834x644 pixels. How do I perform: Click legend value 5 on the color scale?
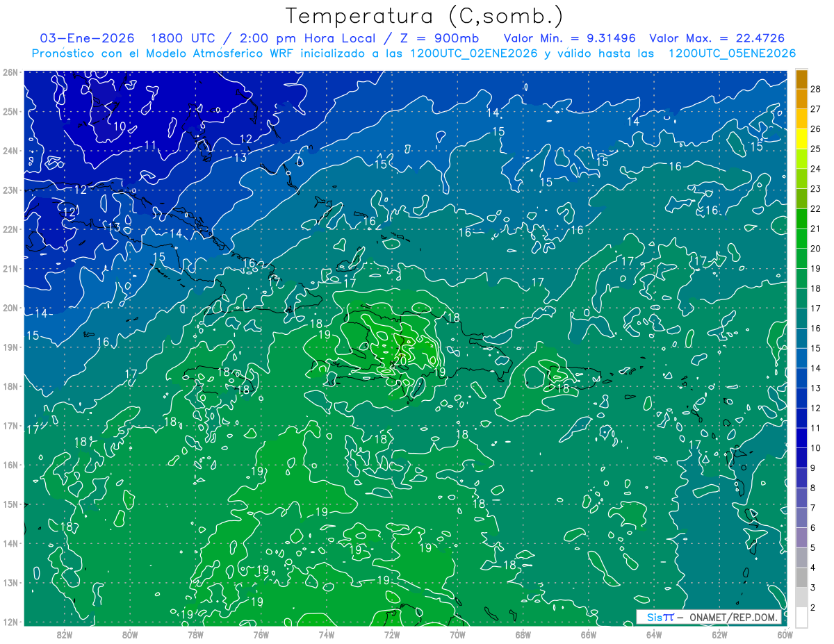coord(812,547)
